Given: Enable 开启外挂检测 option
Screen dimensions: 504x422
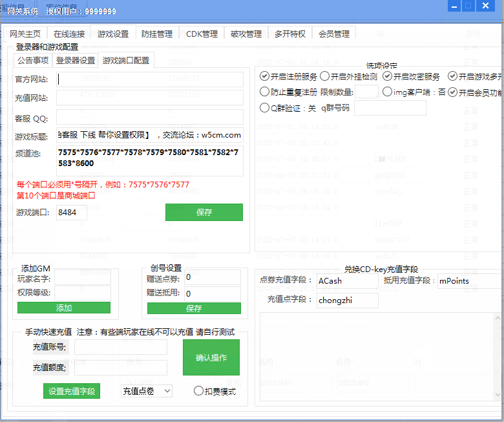Looking at the screenshot, I should (349, 76).
